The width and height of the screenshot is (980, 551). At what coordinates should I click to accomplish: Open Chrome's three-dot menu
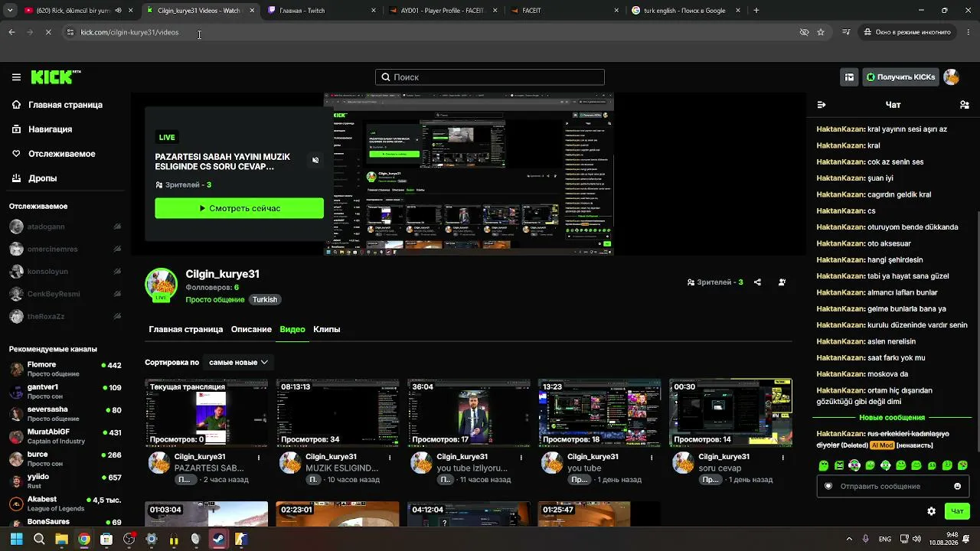[969, 32]
